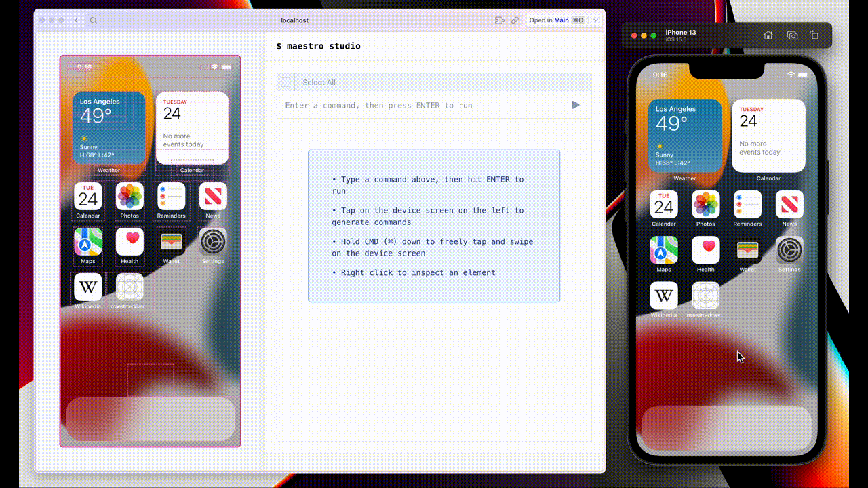The width and height of the screenshot is (868, 488).
Task: Click the 'Hold CMD' hint text
Action: pos(433,247)
